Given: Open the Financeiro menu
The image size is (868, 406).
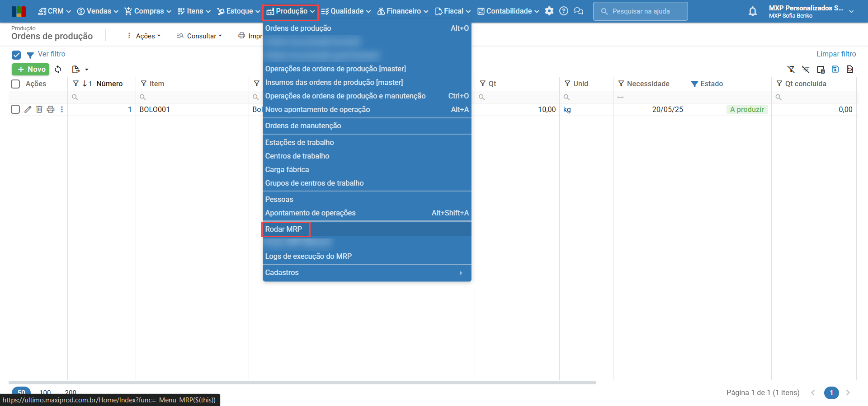Looking at the screenshot, I should coord(402,11).
